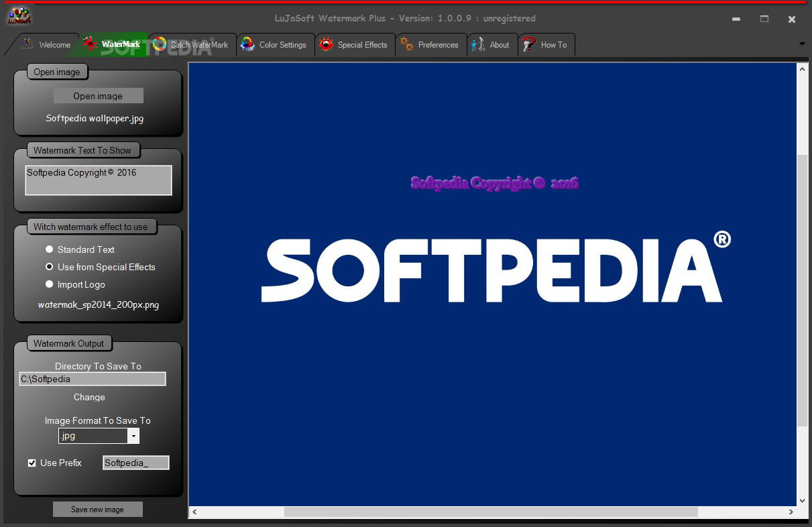Switch to the Preferences tab
Viewport: 812px width, 527px height.
(431, 45)
